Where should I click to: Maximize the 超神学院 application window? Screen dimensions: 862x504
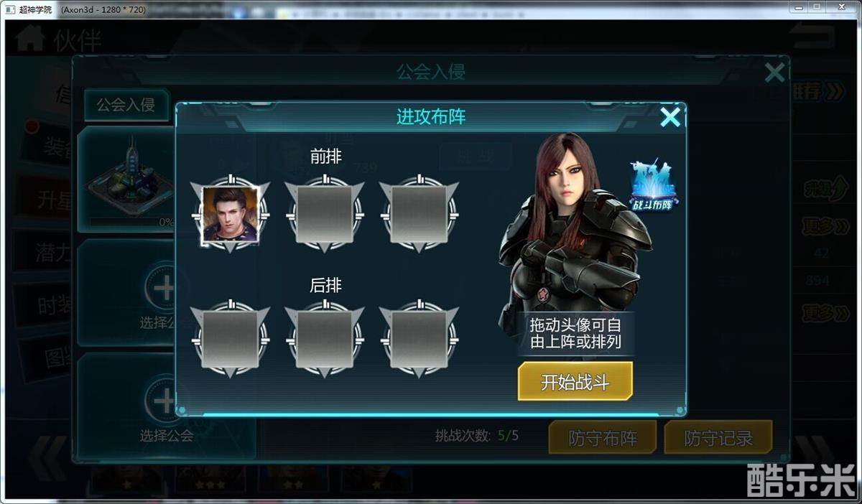point(817,6)
